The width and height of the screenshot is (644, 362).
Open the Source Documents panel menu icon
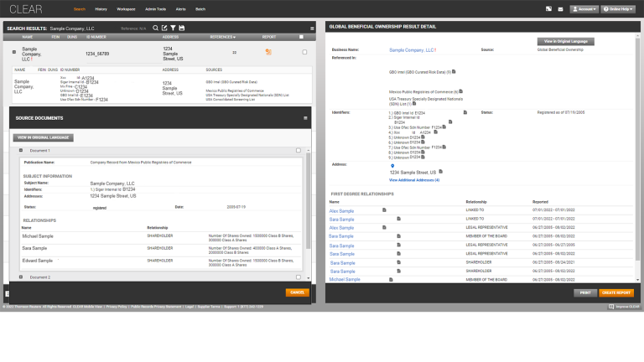305,118
